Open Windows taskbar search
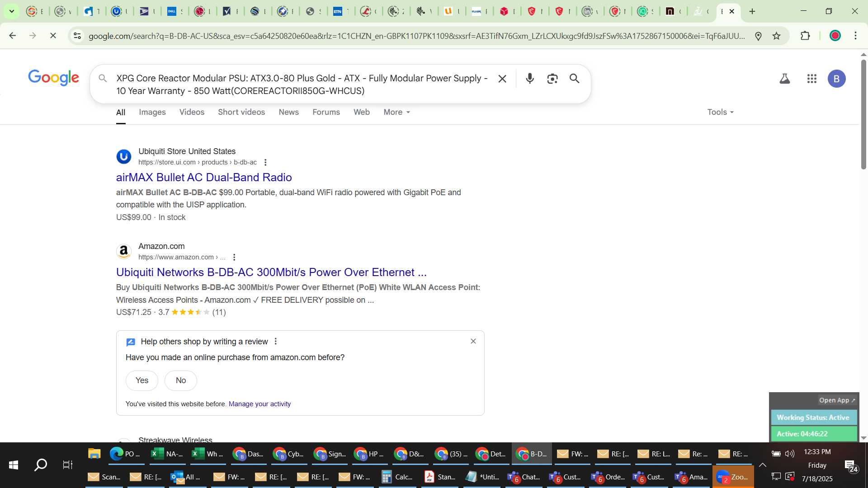 point(41,465)
